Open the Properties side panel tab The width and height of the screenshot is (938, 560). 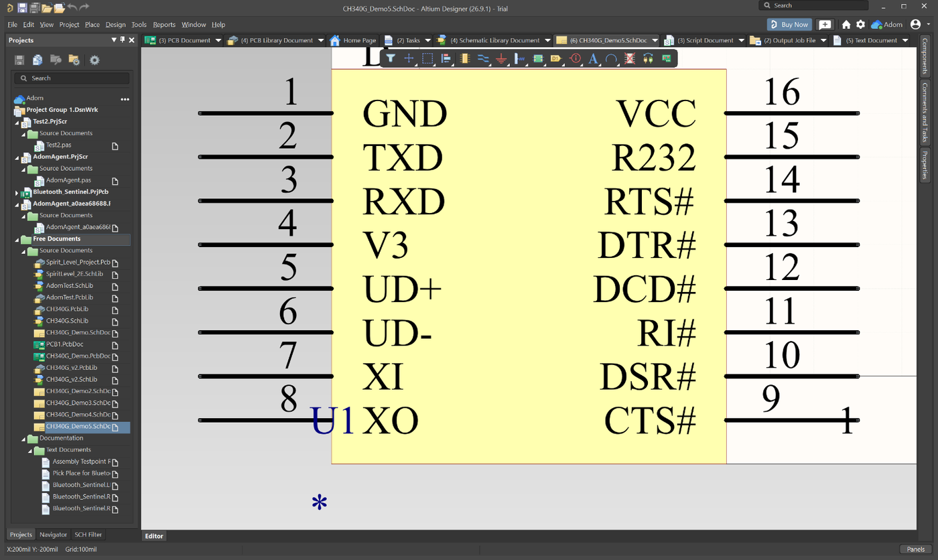tap(925, 165)
